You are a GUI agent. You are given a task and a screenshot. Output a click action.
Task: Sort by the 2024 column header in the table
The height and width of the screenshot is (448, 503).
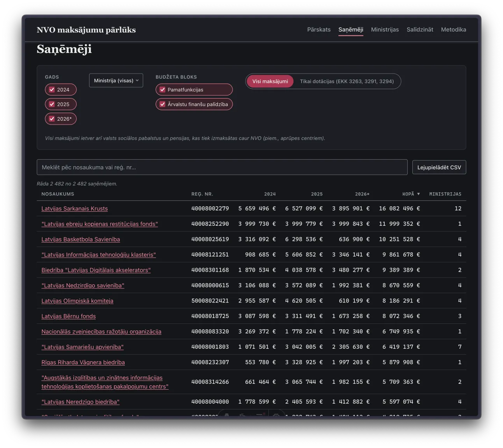270,194
